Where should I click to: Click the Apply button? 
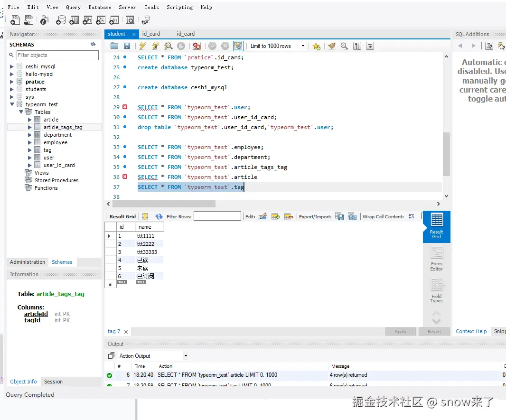point(401,332)
